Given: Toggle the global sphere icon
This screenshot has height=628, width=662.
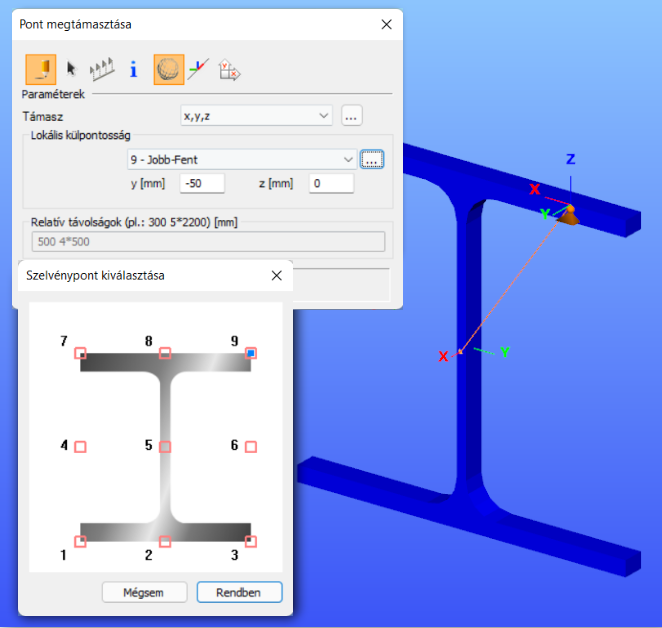Looking at the screenshot, I should (x=168, y=70).
